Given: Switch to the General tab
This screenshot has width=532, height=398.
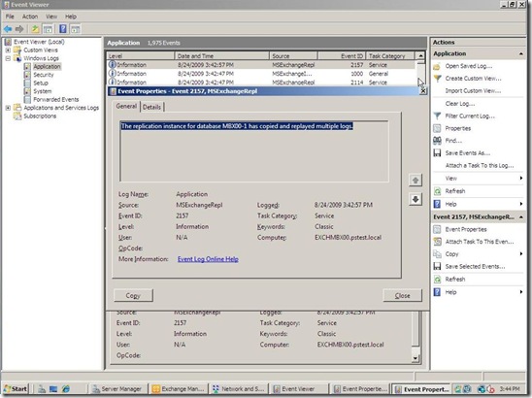Looking at the screenshot, I should [x=126, y=106].
